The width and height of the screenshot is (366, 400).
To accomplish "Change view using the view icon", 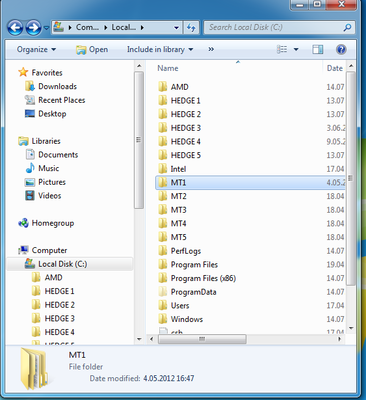I will [x=282, y=49].
